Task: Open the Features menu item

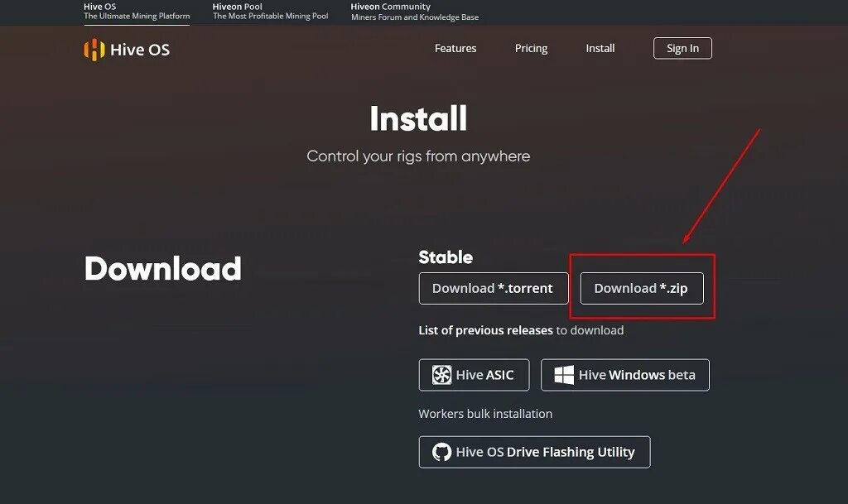Action: coord(455,48)
